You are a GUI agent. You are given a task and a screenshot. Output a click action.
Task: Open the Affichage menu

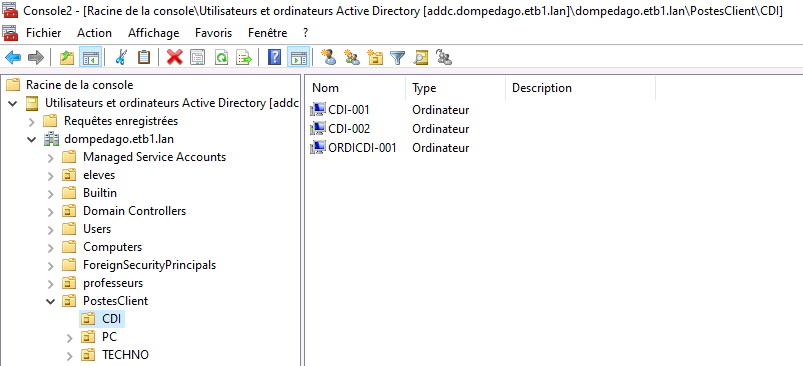pos(154,33)
